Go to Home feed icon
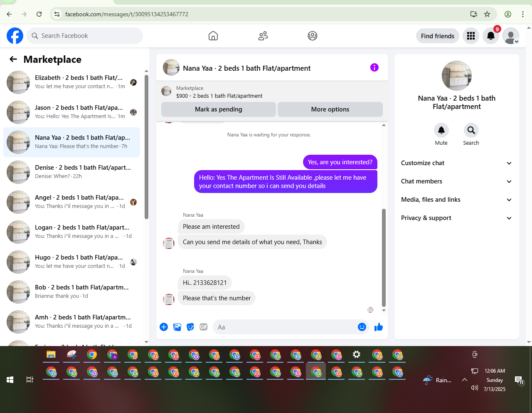 [213, 36]
